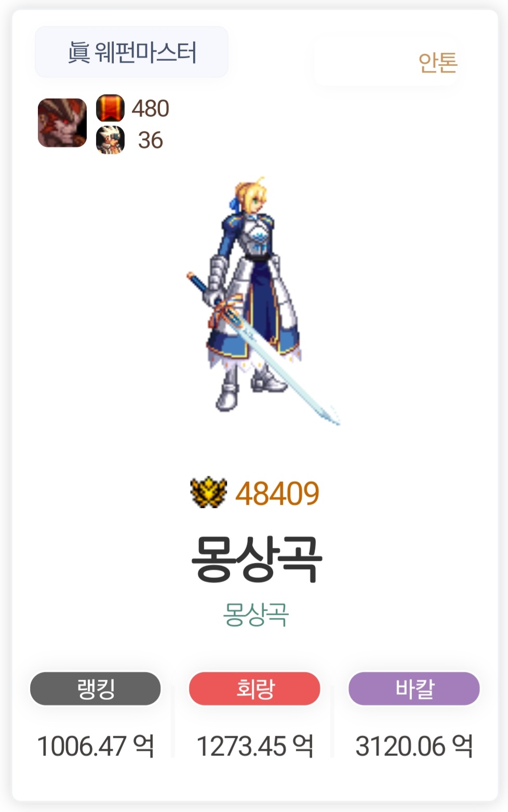Click the 1006.47 억 ranking damage value

(96, 746)
